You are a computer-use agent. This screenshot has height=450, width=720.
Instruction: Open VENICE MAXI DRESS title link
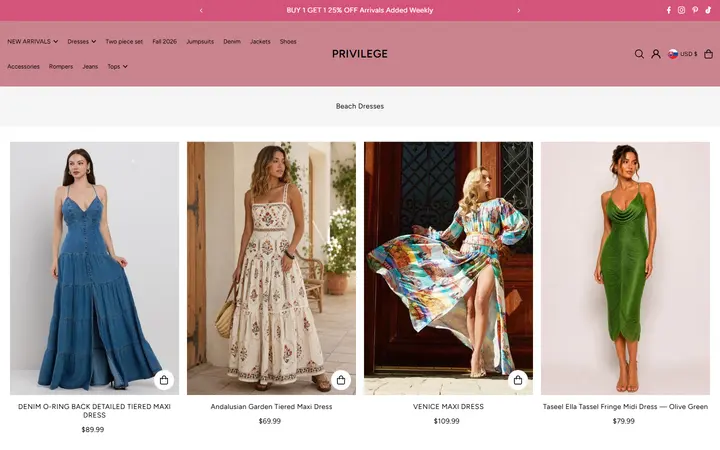[448, 406]
